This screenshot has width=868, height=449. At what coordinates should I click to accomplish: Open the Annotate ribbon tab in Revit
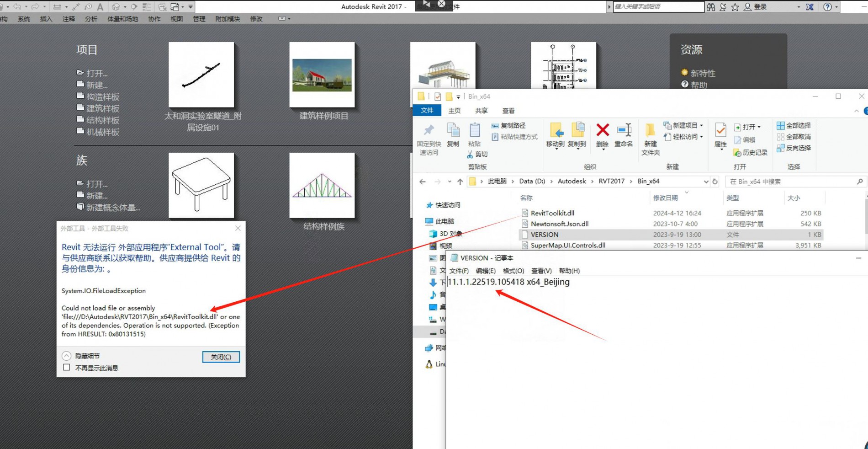pyautogui.click(x=69, y=19)
